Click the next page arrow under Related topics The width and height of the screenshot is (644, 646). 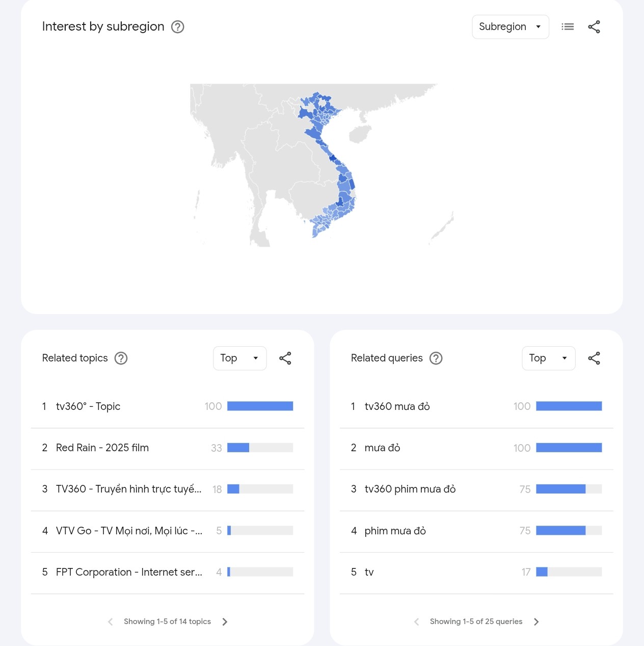click(225, 622)
